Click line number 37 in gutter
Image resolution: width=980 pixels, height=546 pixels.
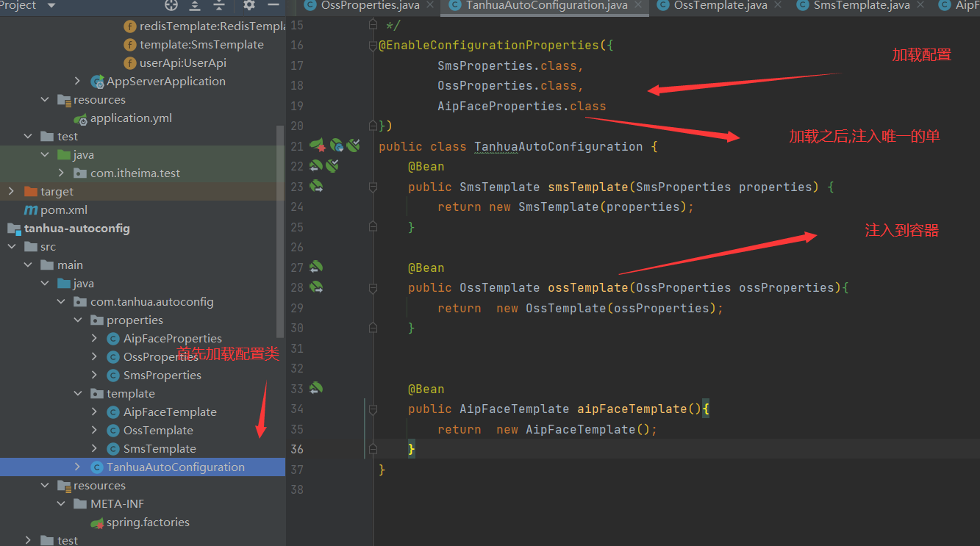297,470
